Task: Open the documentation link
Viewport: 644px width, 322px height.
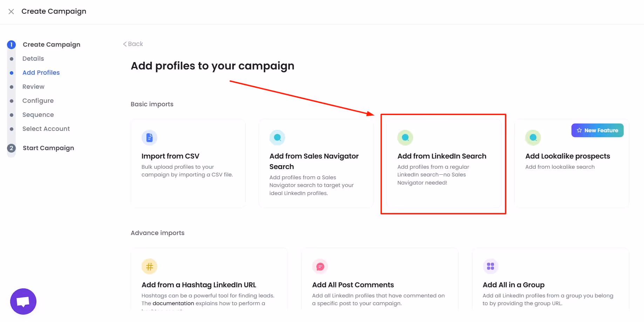Action: pos(173,303)
